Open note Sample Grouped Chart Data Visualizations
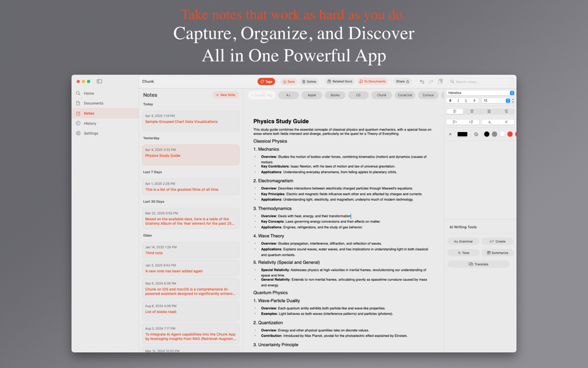Screen dimensions: 588x368 point(191,121)
